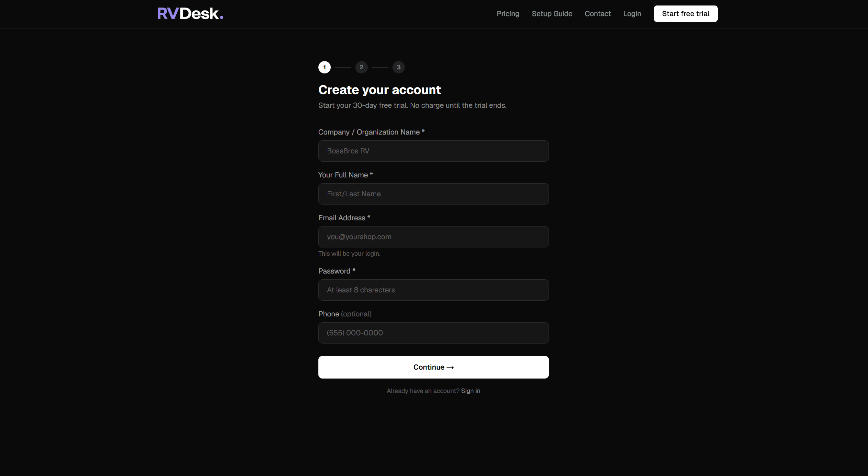The width and height of the screenshot is (868, 476).
Task: Click the 30-day free trial subtitle text
Action: click(x=412, y=105)
